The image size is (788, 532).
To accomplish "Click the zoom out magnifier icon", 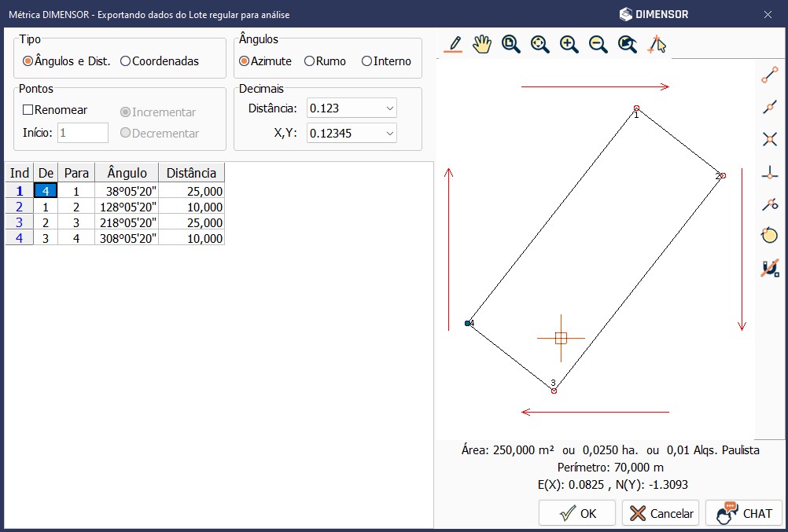I will pos(598,44).
